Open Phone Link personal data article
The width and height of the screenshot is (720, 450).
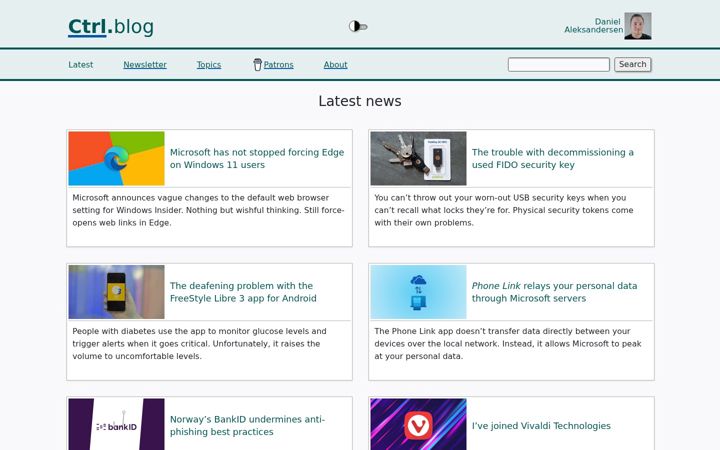pos(555,292)
